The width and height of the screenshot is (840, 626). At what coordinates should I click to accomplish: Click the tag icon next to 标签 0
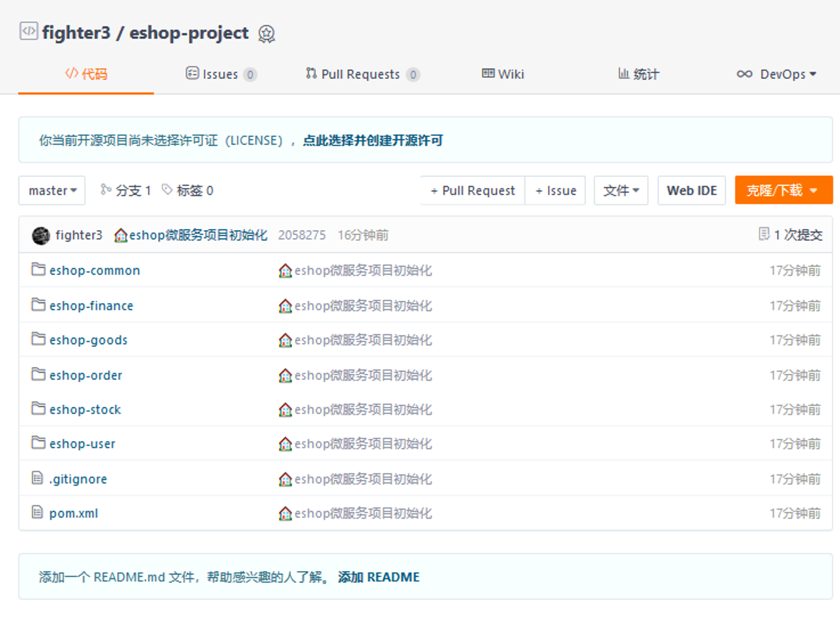coord(167,190)
